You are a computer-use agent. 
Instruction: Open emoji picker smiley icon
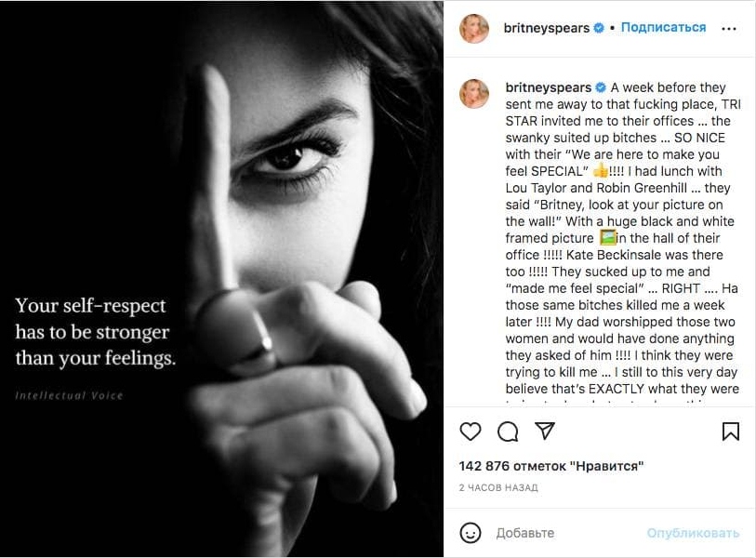coord(471,533)
